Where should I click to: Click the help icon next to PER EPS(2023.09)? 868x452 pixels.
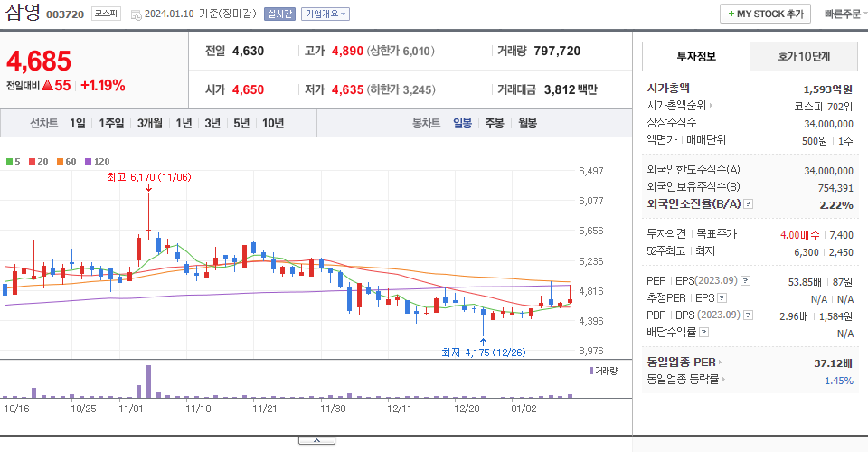coord(746,280)
